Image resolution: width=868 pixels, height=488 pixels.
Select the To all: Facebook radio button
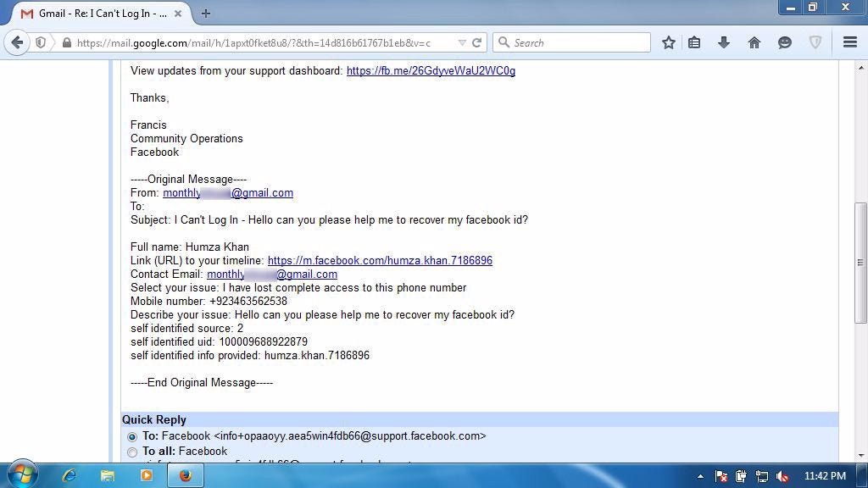point(131,452)
